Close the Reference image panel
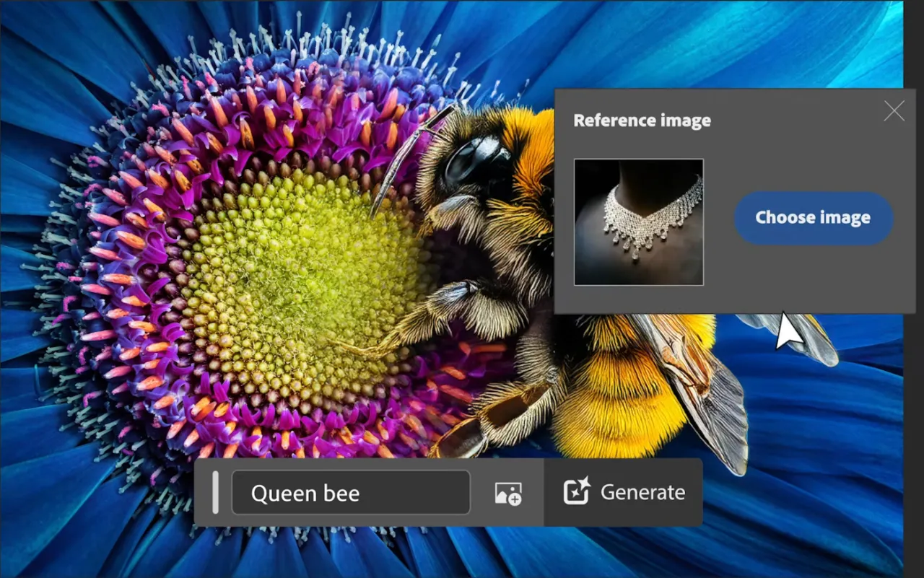This screenshot has width=924, height=578. [x=894, y=111]
